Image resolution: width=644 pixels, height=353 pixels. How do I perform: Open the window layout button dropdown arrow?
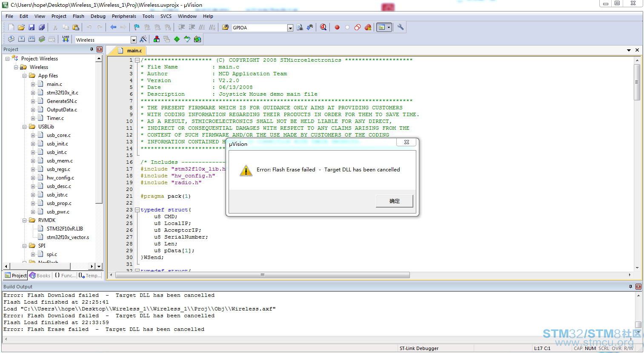(389, 27)
